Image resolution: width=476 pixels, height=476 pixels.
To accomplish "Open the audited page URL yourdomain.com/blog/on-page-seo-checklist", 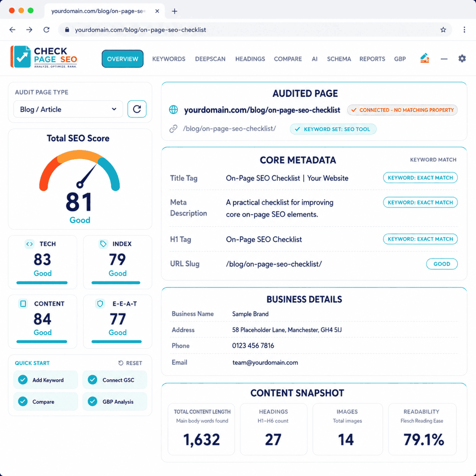I will coord(262,110).
